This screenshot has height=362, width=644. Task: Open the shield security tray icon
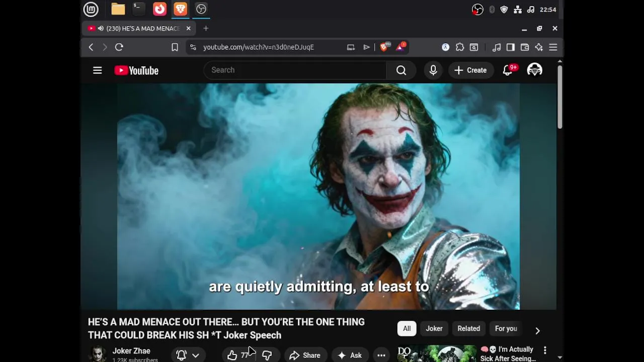tap(504, 10)
